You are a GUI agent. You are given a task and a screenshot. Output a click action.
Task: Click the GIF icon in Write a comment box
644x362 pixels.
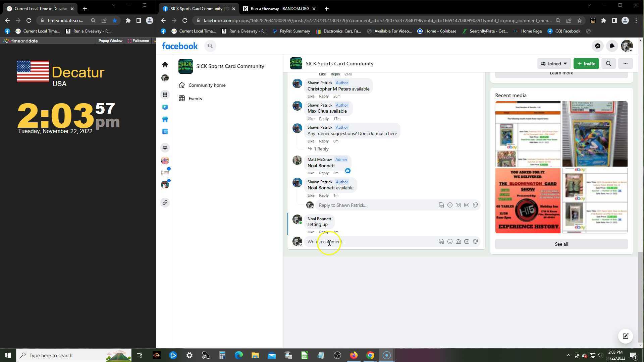click(467, 242)
